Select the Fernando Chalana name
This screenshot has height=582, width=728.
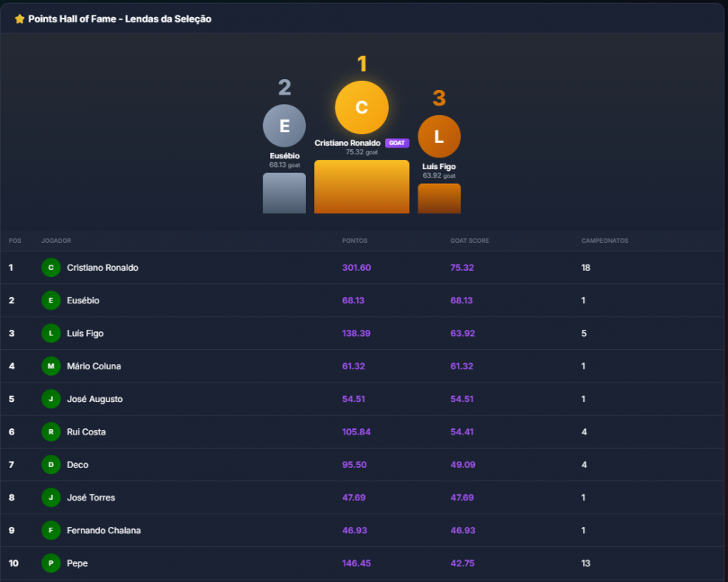pos(103,530)
